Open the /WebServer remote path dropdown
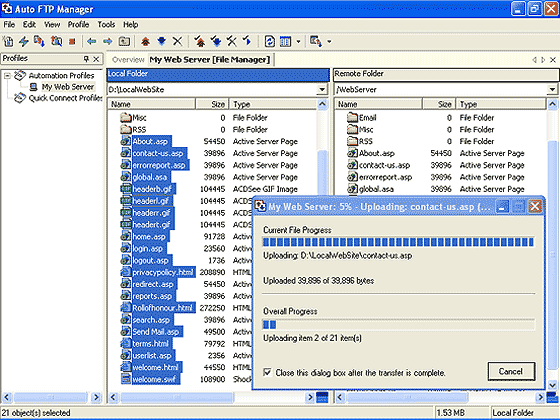Viewport: 560px width, 420px height. point(552,89)
